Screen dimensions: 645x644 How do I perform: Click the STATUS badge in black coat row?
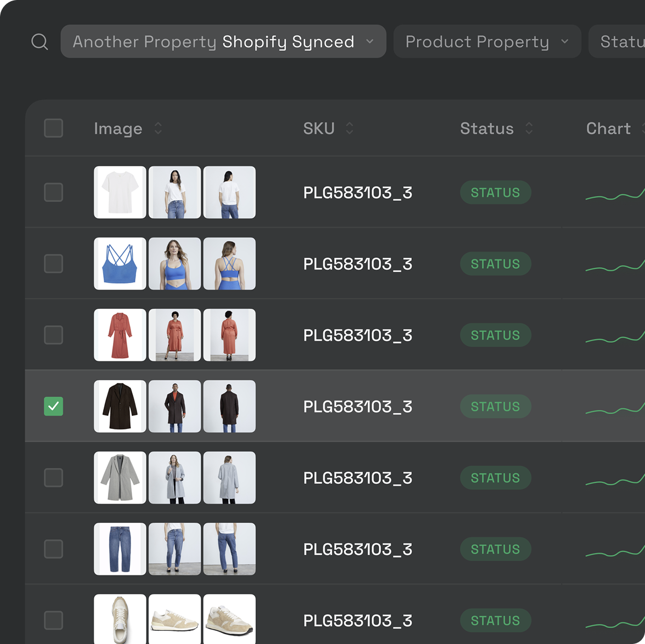click(x=496, y=406)
